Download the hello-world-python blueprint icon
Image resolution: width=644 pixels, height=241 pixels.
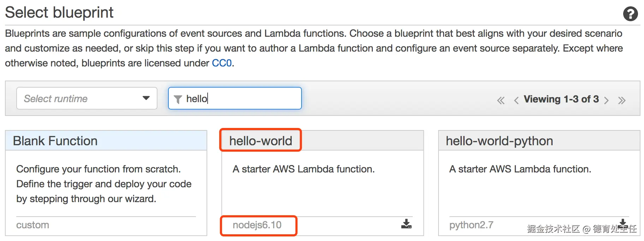(x=623, y=223)
